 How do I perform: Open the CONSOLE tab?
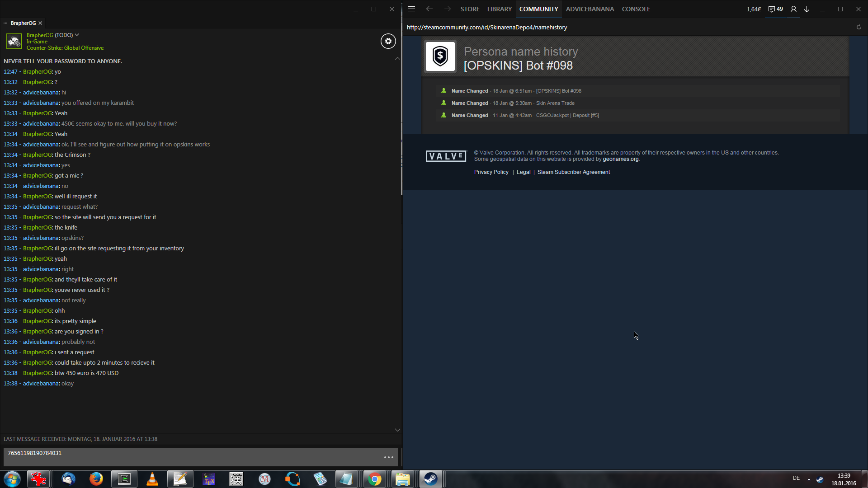pyautogui.click(x=636, y=9)
